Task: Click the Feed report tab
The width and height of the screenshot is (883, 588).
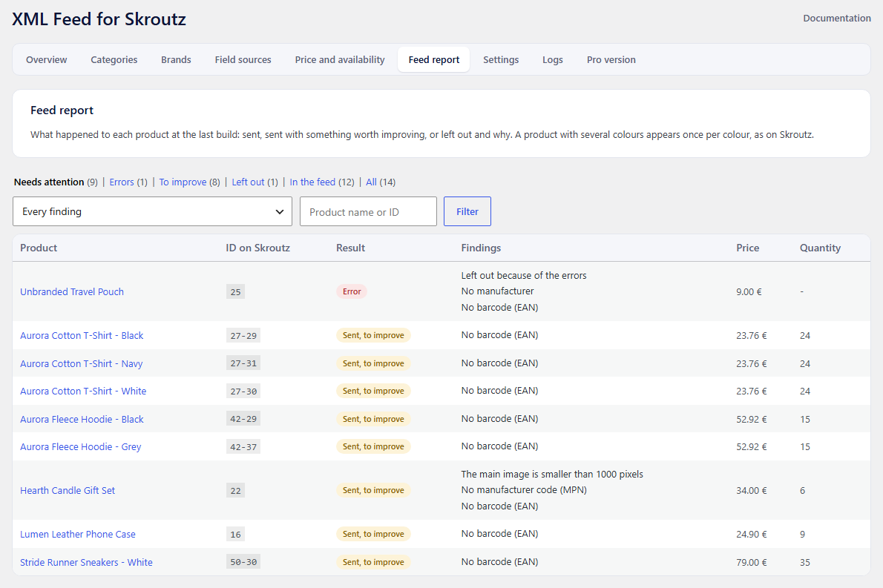Action: tap(433, 59)
